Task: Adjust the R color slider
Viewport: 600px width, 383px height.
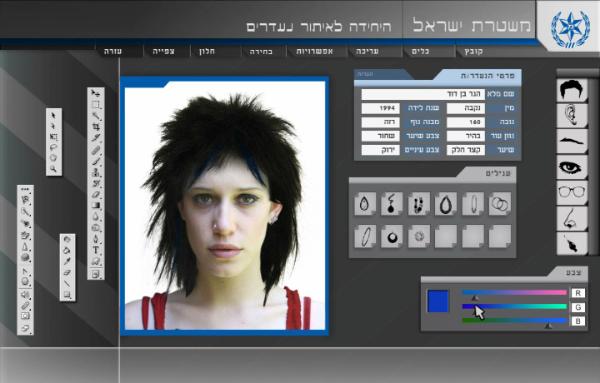Action: tap(514, 293)
